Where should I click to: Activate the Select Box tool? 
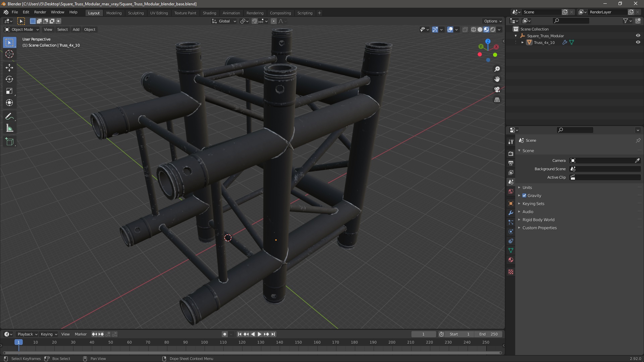(x=9, y=43)
